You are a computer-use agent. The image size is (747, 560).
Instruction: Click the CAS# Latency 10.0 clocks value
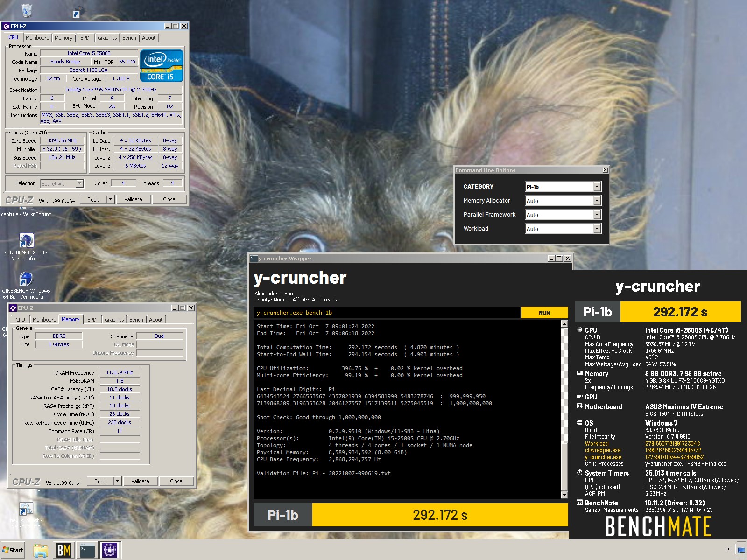pyautogui.click(x=120, y=389)
